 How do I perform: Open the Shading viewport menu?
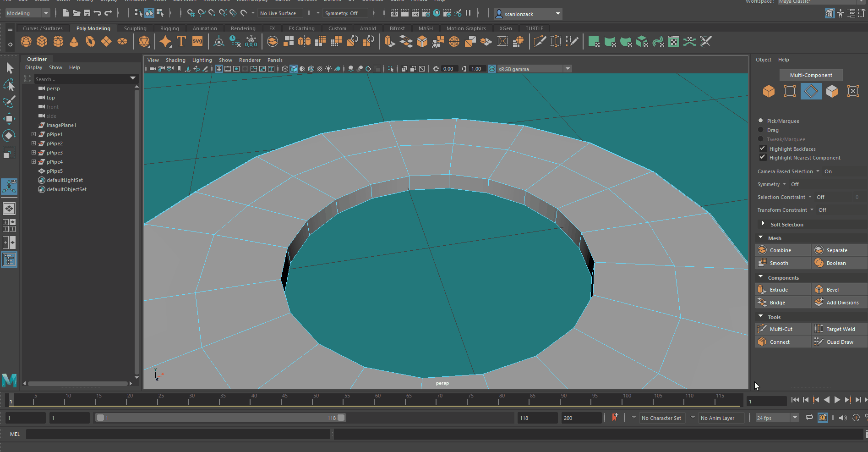(x=175, y=60)
